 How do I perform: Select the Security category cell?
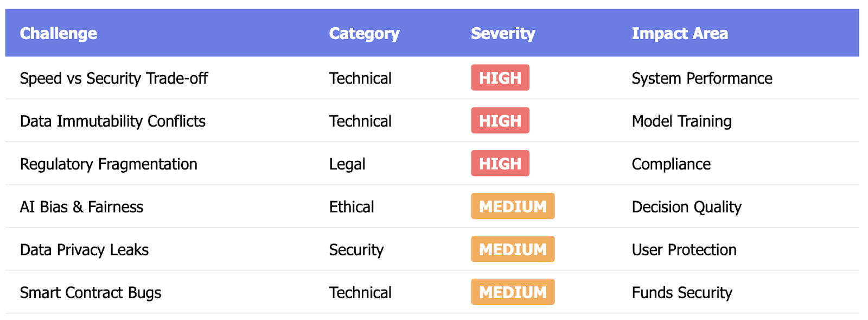[356, 250]
